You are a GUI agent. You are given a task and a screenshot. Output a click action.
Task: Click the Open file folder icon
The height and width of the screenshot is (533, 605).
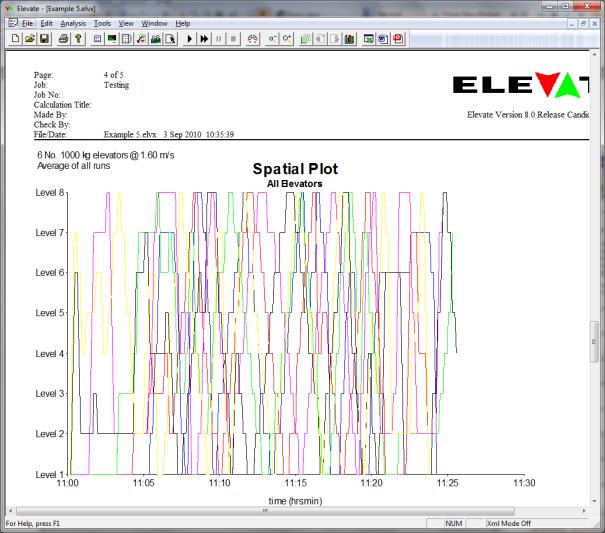(x=30, y=39)
